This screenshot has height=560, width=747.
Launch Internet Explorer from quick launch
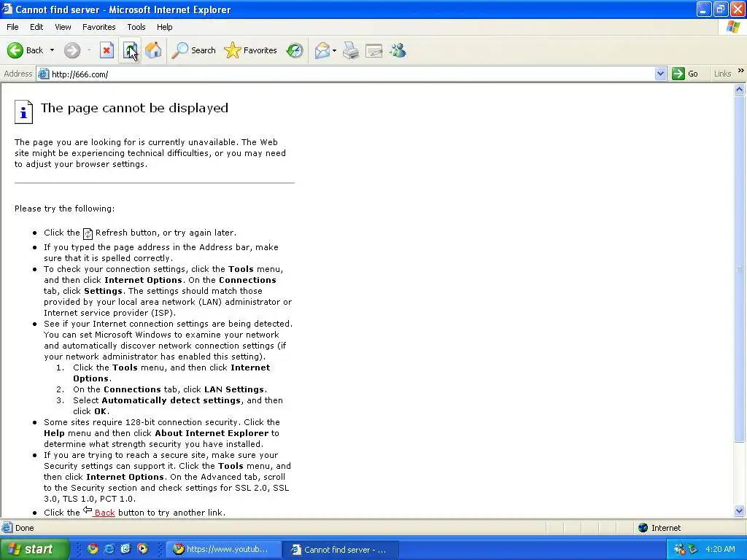pos(109,549)
